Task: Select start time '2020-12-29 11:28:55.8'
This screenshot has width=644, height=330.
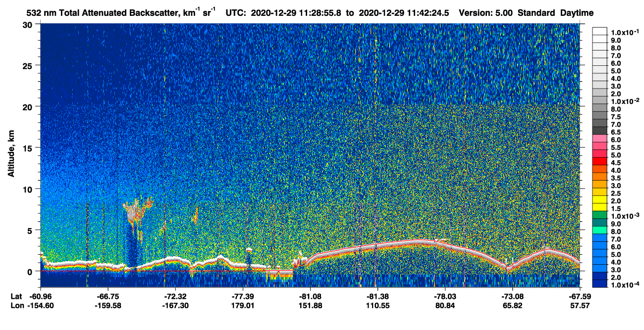Action: click(x=296, y=13)
